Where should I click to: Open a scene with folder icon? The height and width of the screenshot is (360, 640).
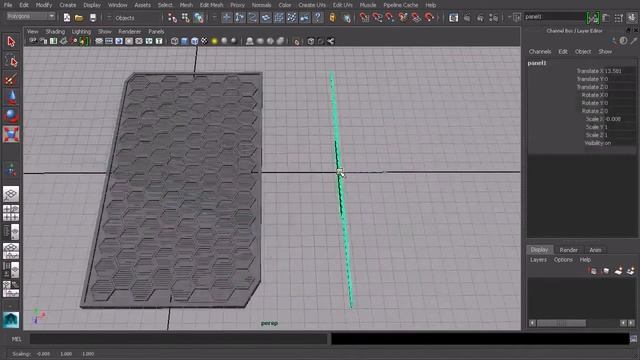[79, 18]
